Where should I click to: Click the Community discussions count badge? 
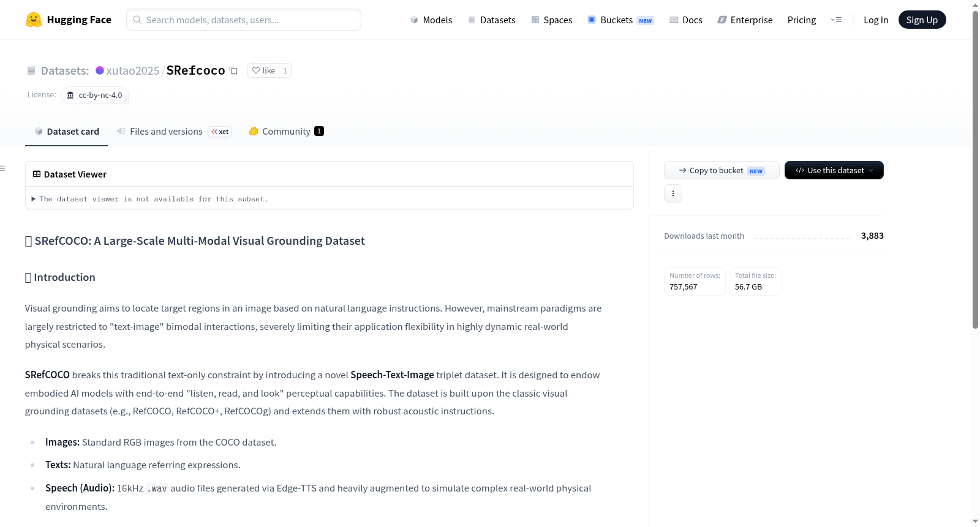click(319, 131)
